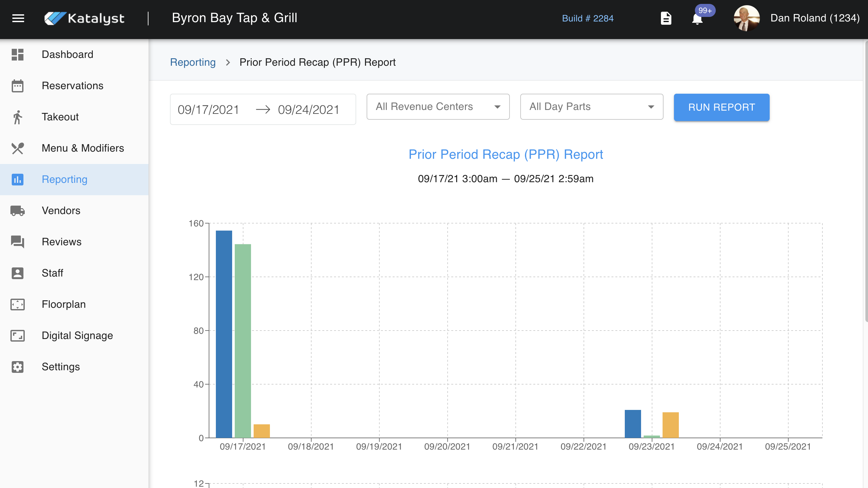Screen dimensions: 868x488
Task: Click the Takeout walking person icon
Action: pyautogui.click(x=18, y=117)
